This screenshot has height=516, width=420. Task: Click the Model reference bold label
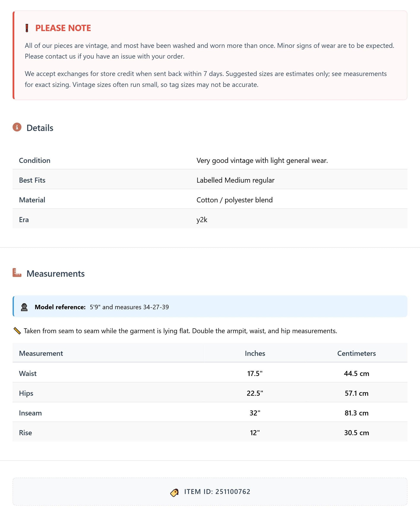coord(60,307)
